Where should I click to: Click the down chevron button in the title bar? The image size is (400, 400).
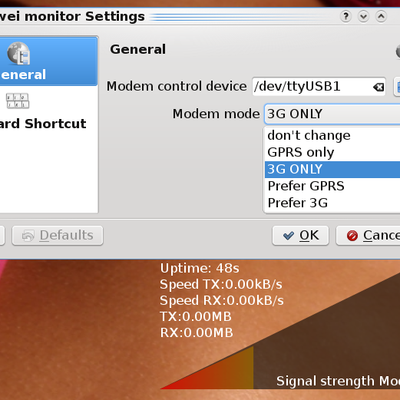[x=363, y=16]
